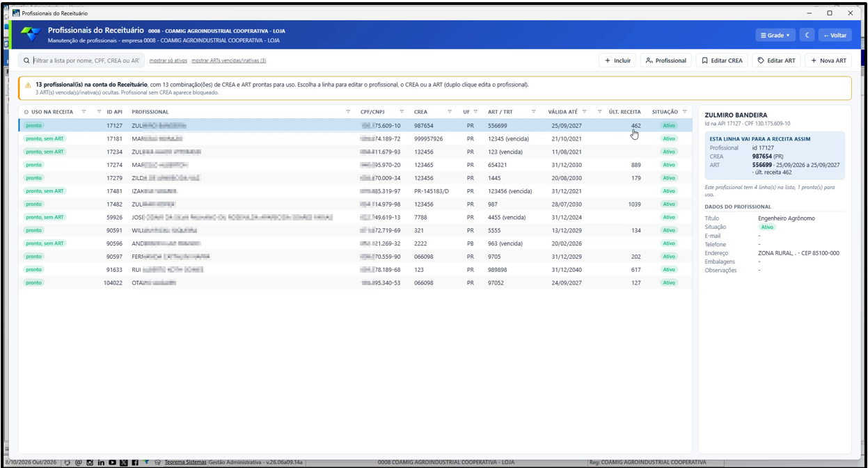The height and width of the screenshot is (468, 868).
Task: Click the Ativo badge in row 91633
Action: coord(669,270)
